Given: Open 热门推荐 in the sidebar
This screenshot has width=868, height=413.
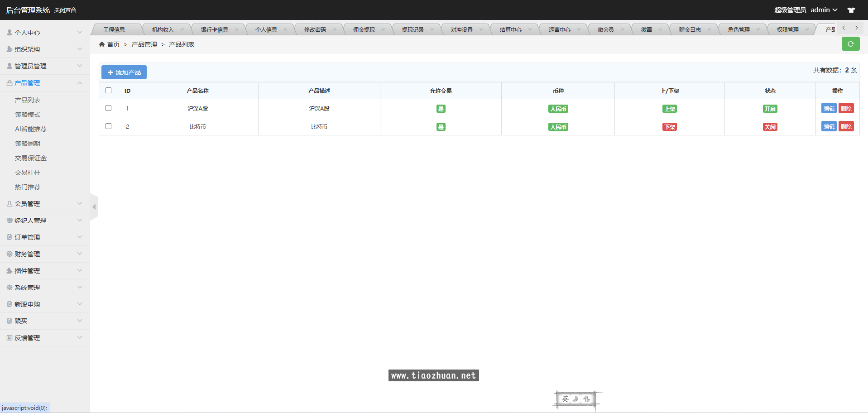Looking at the screenshot, I should click(x=28, y=187).
